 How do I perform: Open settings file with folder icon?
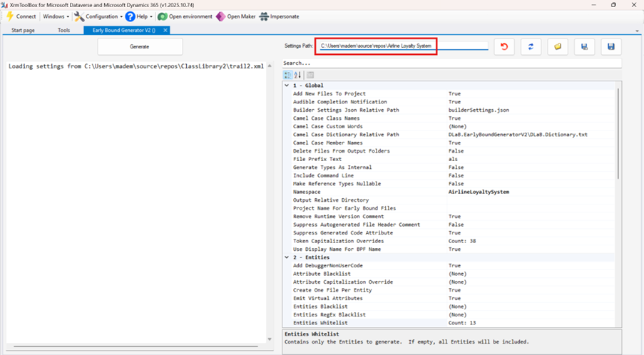558,46
